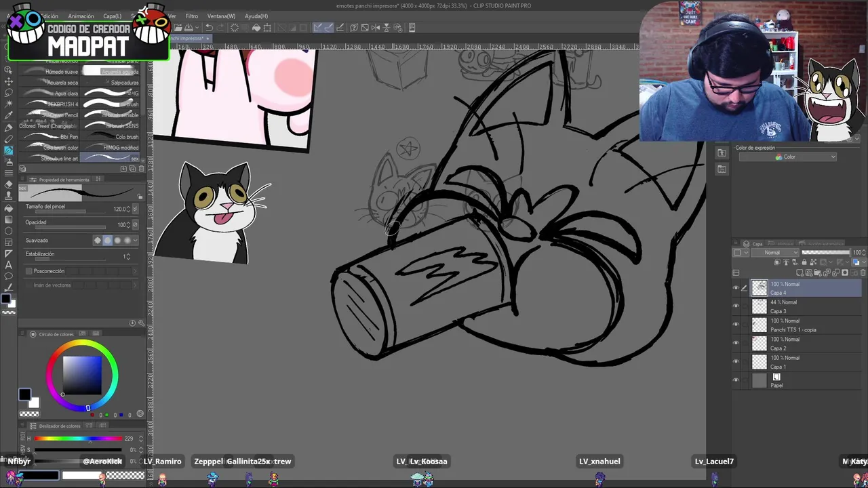This screenshot has width=868, height=488.
Task: Create a new layer folder
Action: [818, 272]
